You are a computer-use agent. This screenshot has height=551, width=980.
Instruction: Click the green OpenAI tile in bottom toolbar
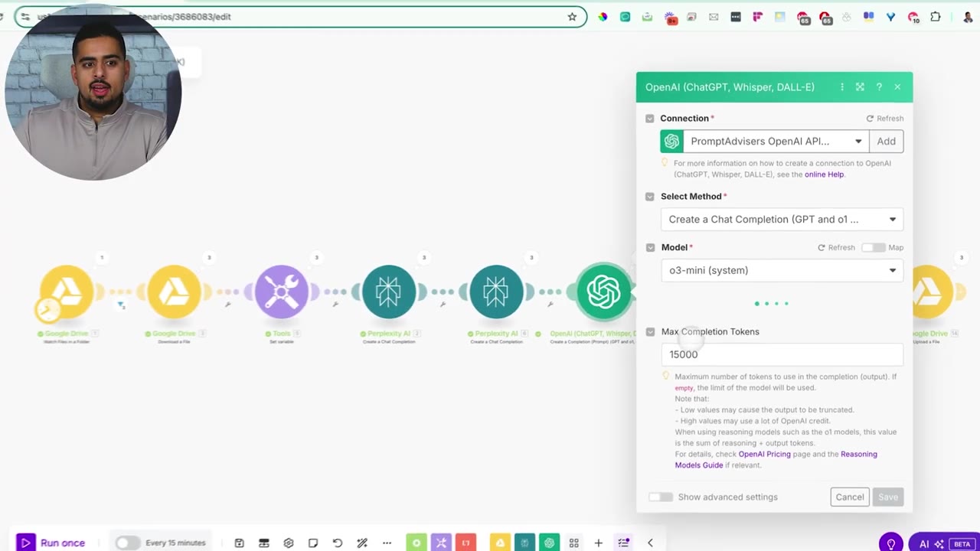(549, 543)
